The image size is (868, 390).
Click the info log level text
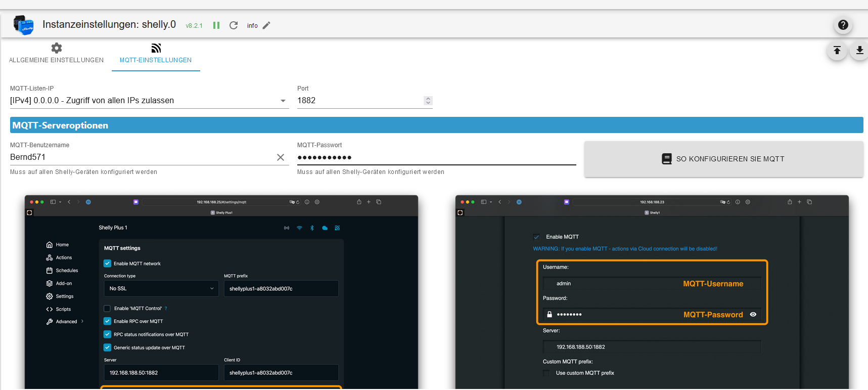[x=252, y=26]
